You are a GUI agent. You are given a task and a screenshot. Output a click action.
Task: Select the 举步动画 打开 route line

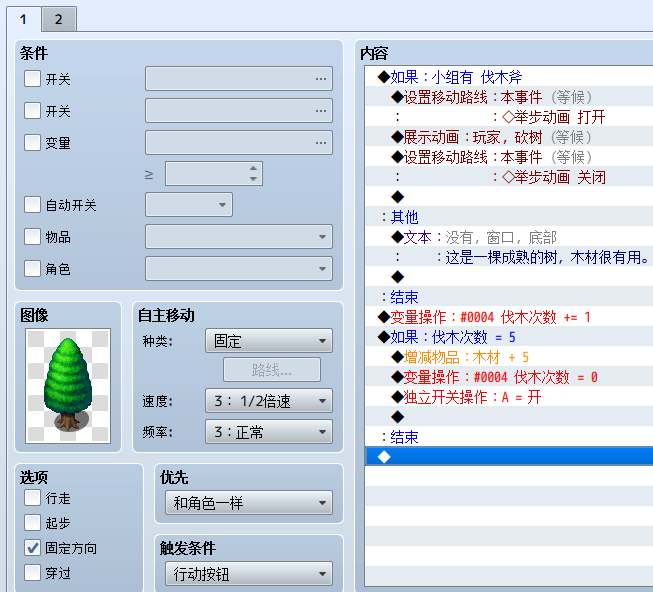[x=509, y=117]
